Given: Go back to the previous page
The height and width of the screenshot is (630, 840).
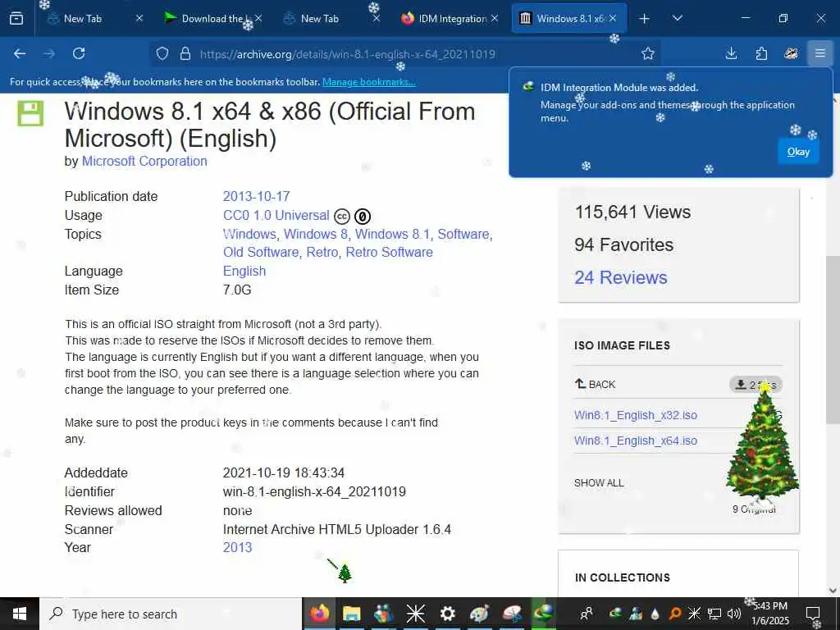Looking at the screenshot, I should coord(20,53).
